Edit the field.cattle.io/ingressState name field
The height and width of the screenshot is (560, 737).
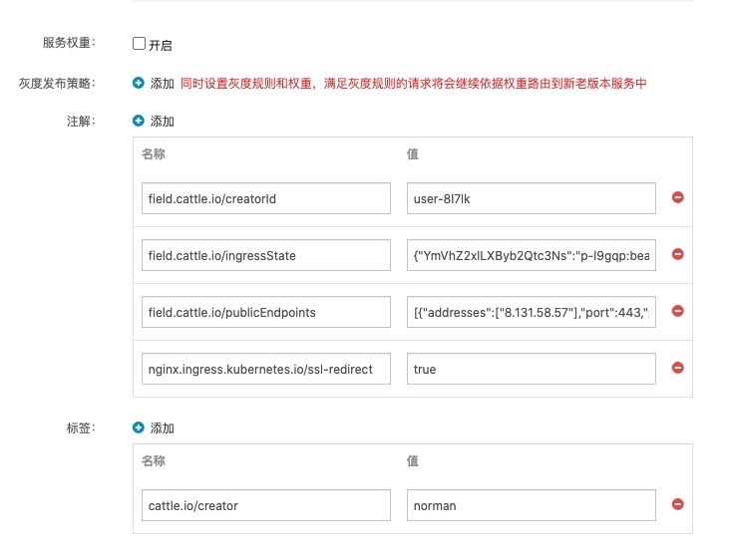pyautogui.click(x=265, y=255)
